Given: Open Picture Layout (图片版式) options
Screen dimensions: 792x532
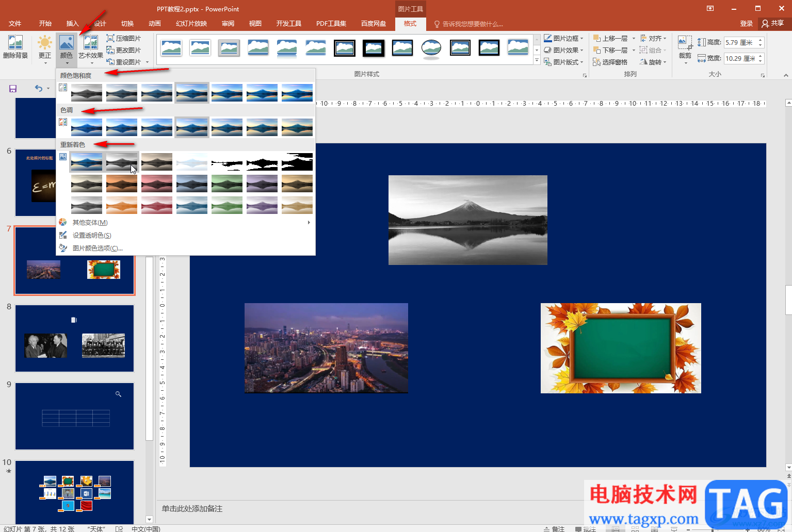Looking at the screenshot, I should point(563,62).
